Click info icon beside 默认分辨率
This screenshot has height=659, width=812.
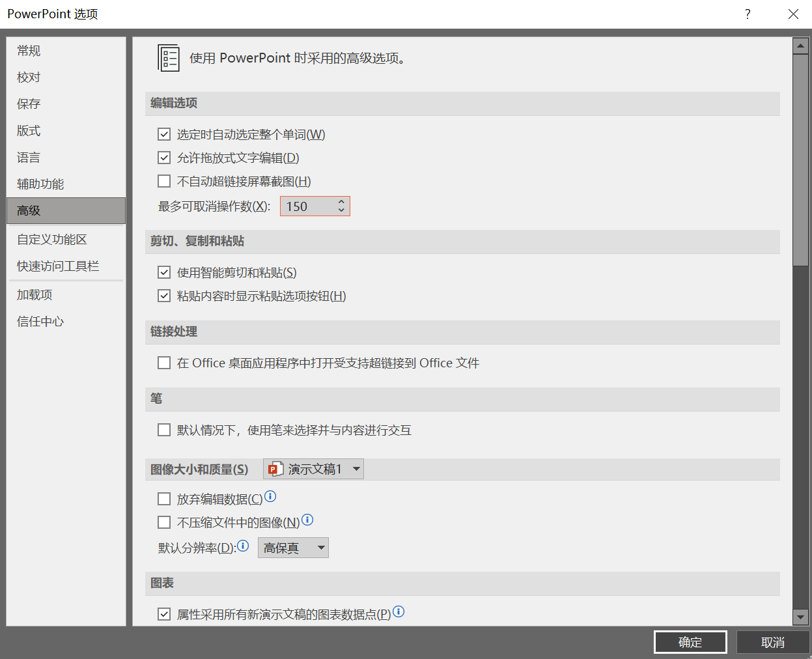tap(243, 546)
